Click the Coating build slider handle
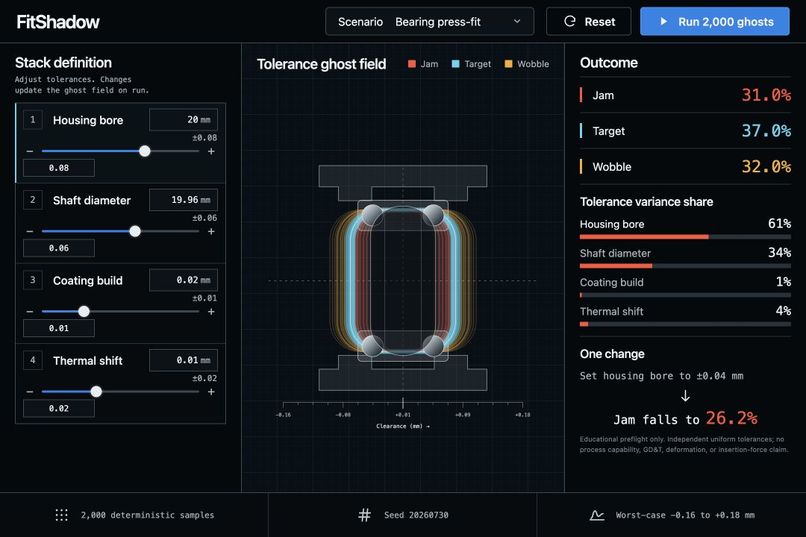Image resolution: width=806 pixels, height=537 pixels. tap(84, 311)
